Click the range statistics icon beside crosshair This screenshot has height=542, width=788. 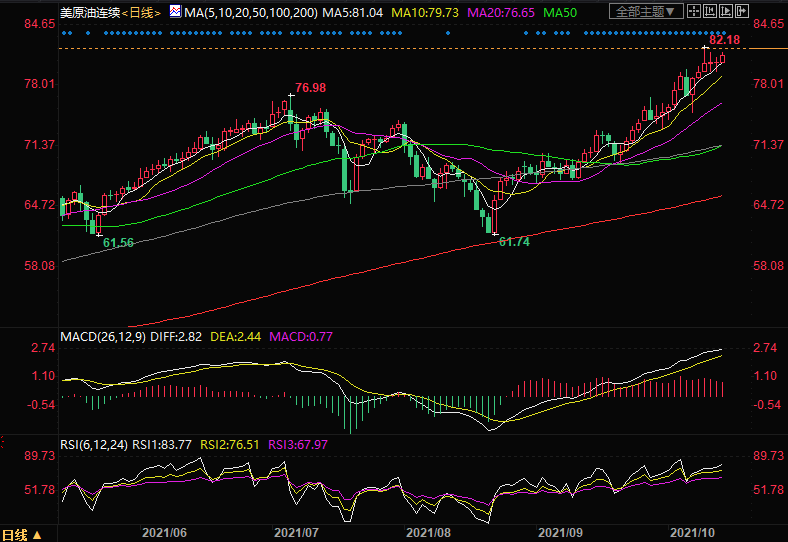[x=709, y=12]
